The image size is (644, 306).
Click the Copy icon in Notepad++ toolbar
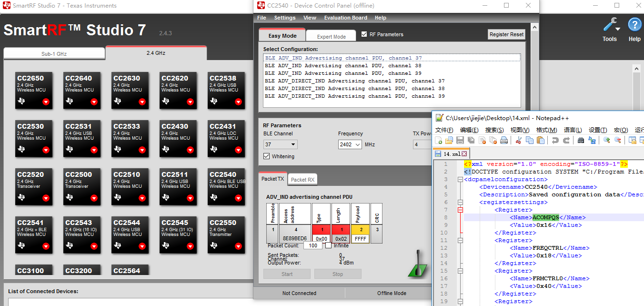pos(530,140)
